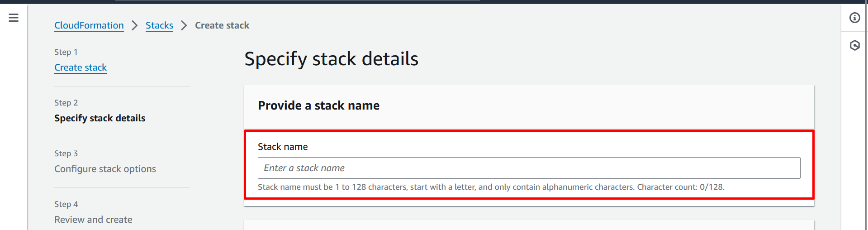Click the stack name character count hint

[491, 187]
